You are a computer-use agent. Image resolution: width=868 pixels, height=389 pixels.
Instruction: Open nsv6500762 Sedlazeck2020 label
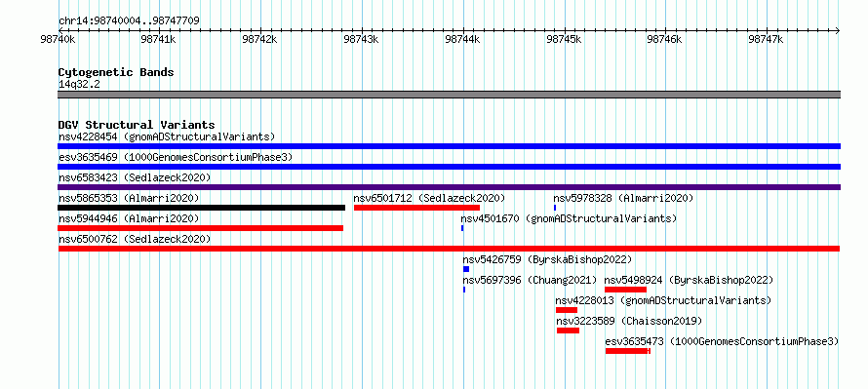[135, 239]
